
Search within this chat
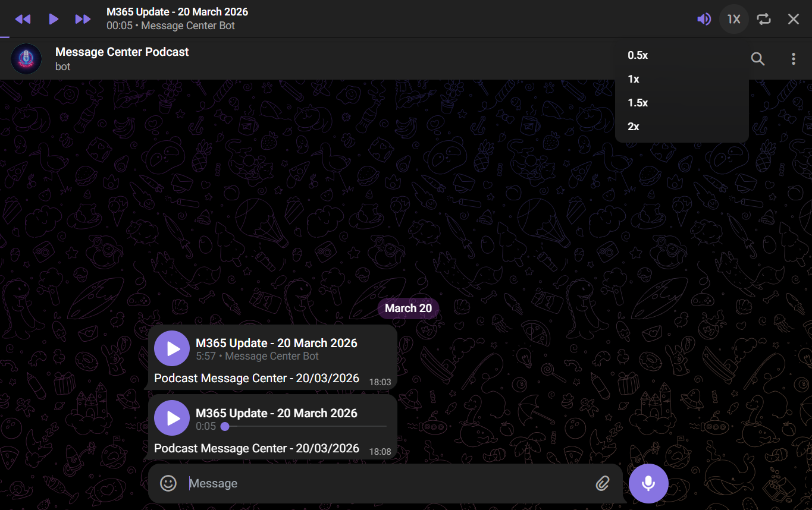758,59
